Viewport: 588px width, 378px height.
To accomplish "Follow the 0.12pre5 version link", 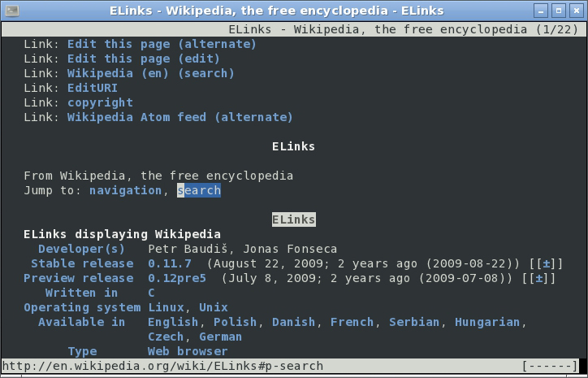I will tap(176, 279).
